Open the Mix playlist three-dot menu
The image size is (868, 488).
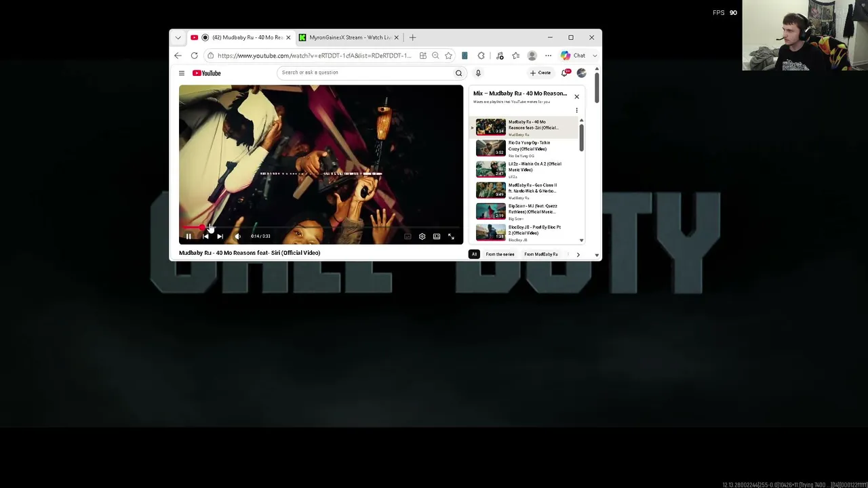point(577,110)
